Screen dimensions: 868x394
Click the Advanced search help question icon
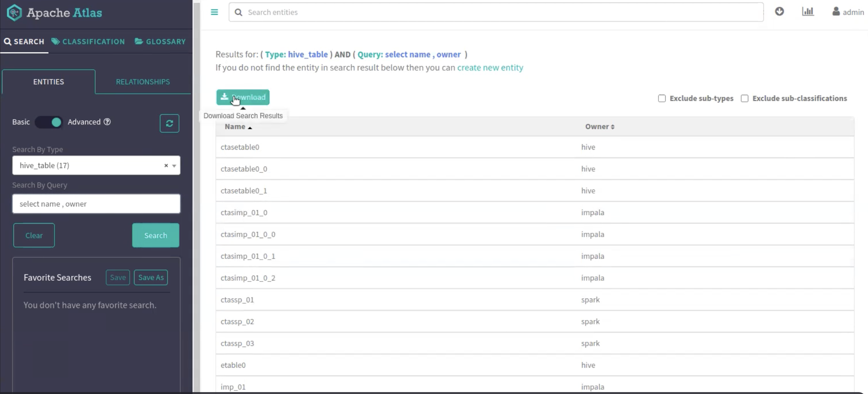coord(107,122)
